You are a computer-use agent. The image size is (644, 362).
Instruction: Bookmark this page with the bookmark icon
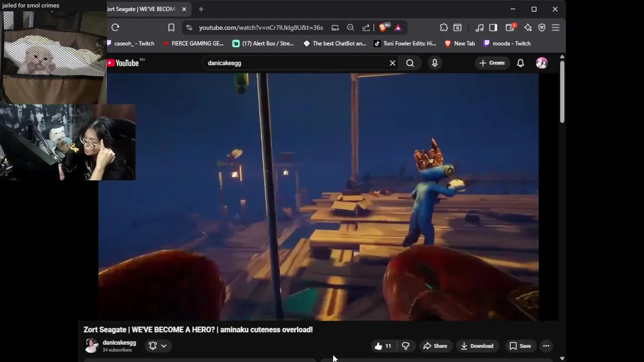point(171,28)
